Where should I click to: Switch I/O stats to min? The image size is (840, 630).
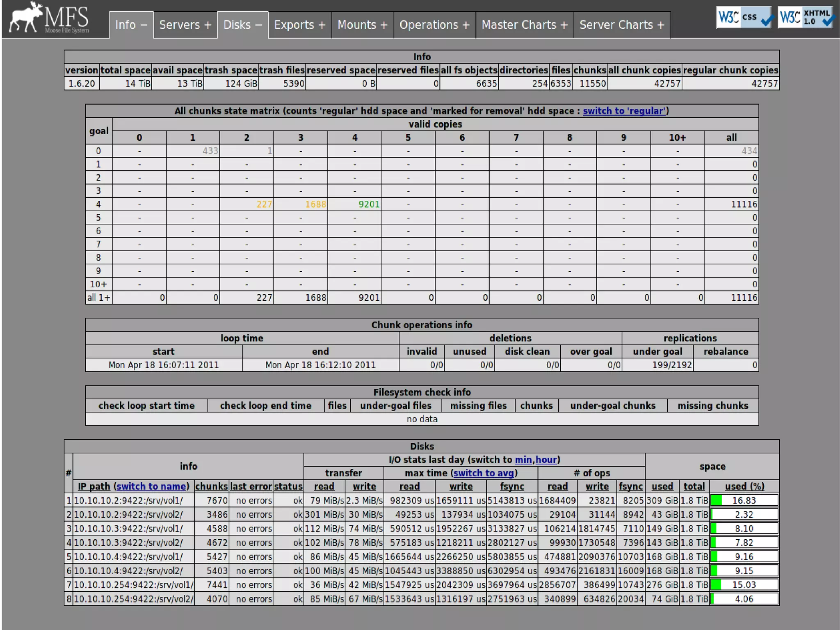click(523, 460)
